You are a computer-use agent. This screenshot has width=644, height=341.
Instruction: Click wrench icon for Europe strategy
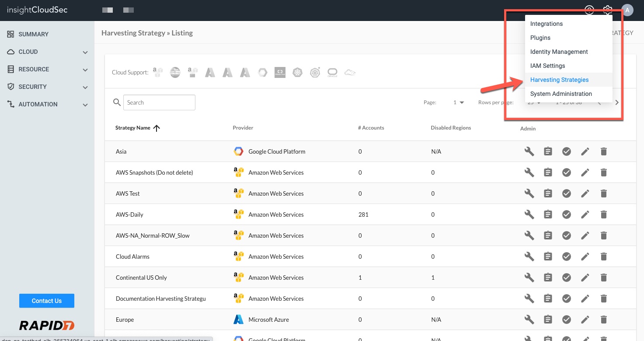click(529, 320)
